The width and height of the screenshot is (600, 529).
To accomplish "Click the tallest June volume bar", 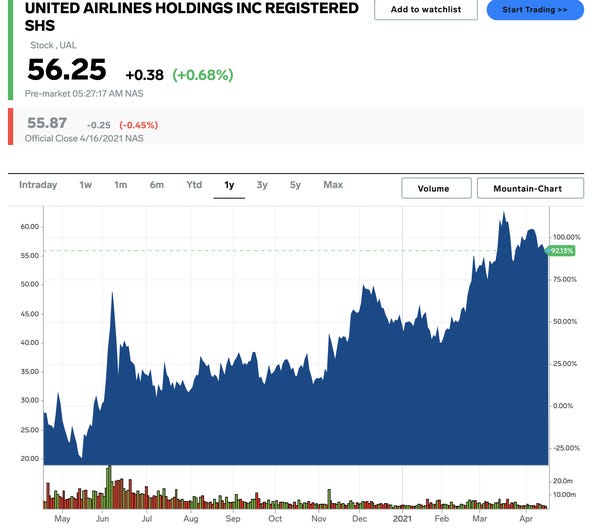I will click(109, 487).
